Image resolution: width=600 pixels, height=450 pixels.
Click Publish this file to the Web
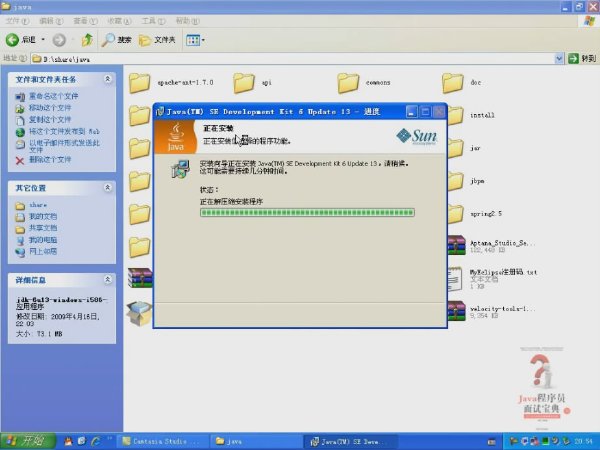coord(64,132)
